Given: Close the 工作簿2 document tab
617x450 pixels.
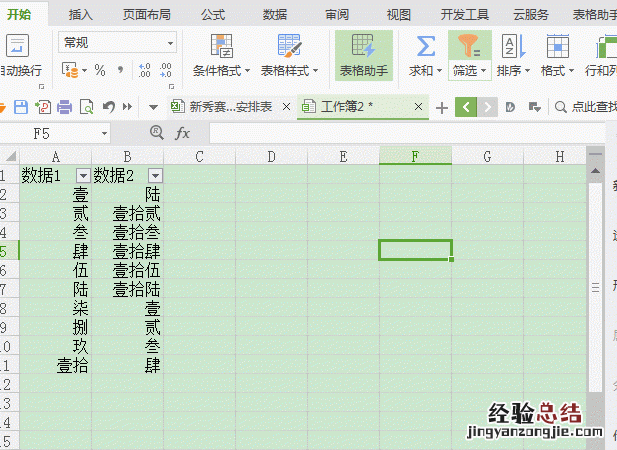Looking at the screenshot, I should coord(419,107).
